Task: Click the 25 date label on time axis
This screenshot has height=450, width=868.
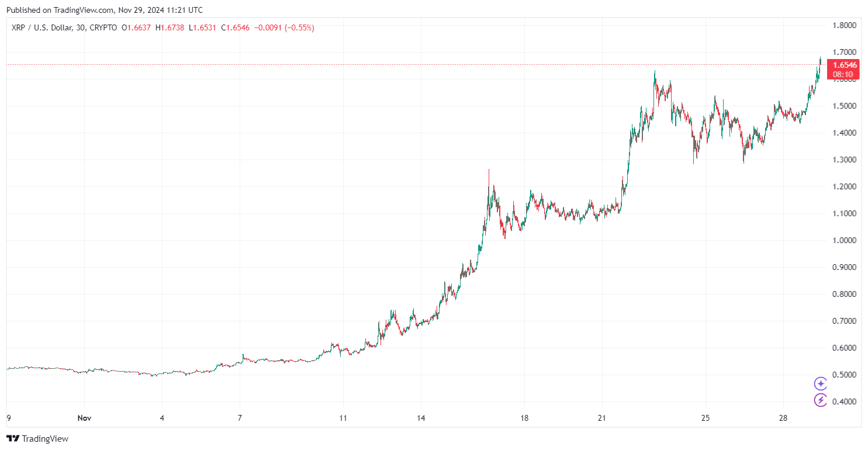Action: 706,418
